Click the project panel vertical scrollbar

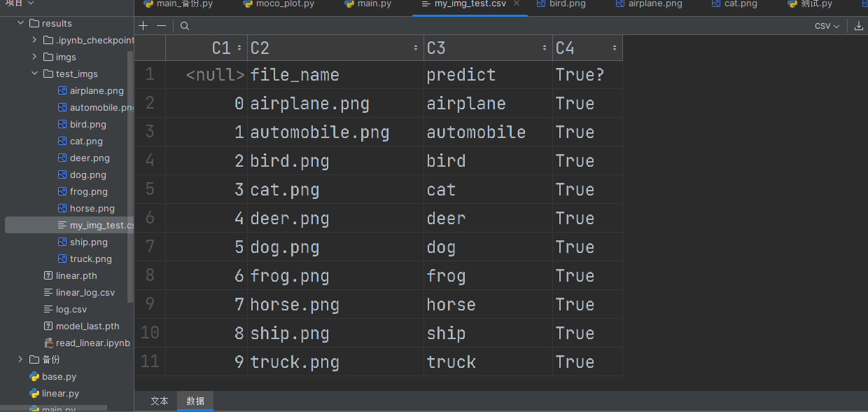[130, 175]
